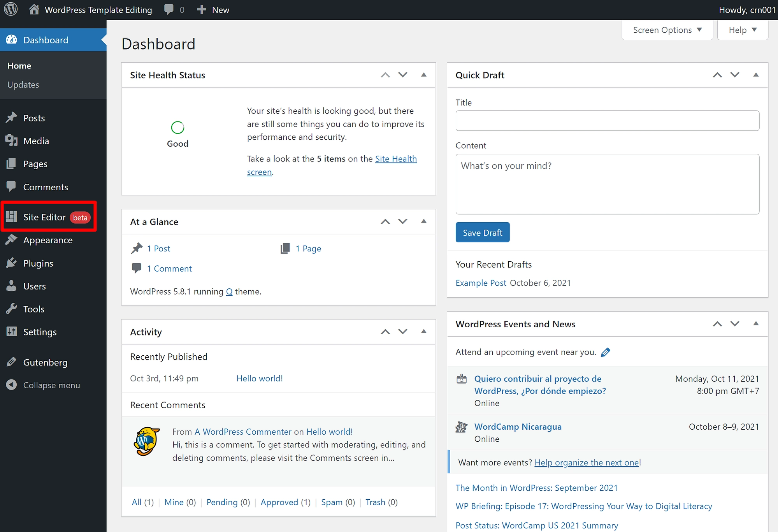Click the Quick Draft title input field

coord(608,121)
